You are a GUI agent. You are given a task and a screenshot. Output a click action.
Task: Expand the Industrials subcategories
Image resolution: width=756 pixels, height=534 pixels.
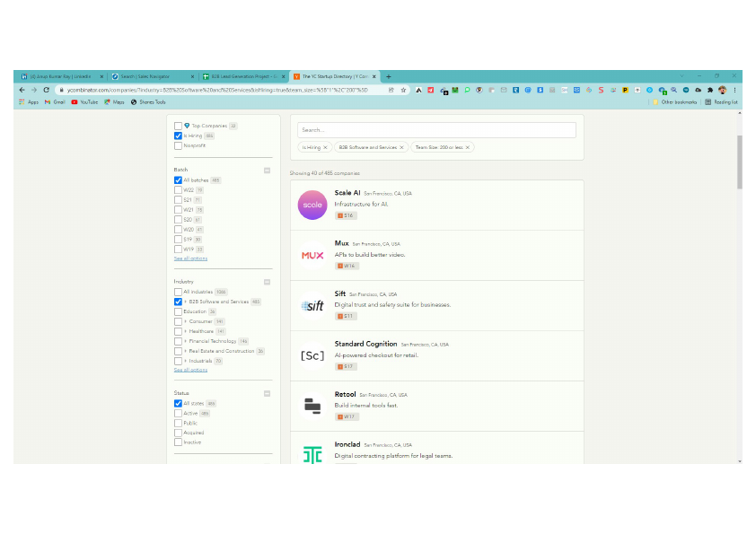[x=186, y=361]
